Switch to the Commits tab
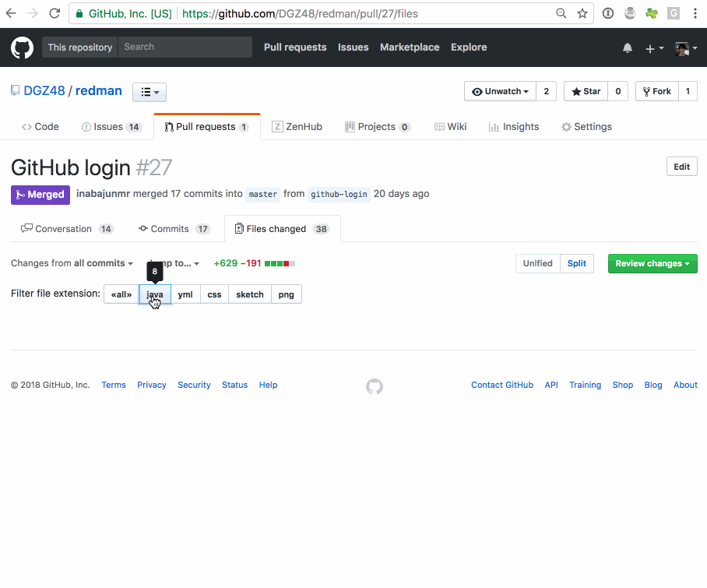 point(174,229)
